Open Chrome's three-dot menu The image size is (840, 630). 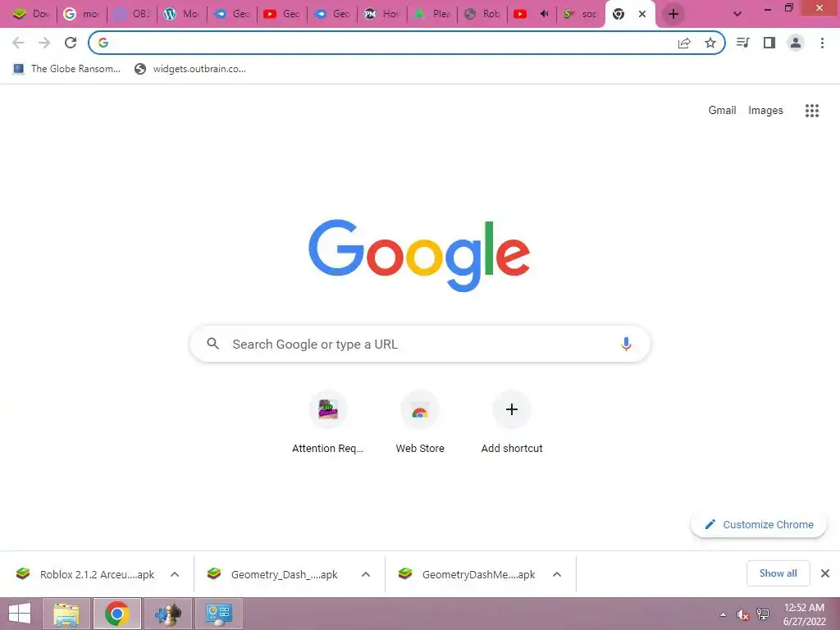pos(822,43)
